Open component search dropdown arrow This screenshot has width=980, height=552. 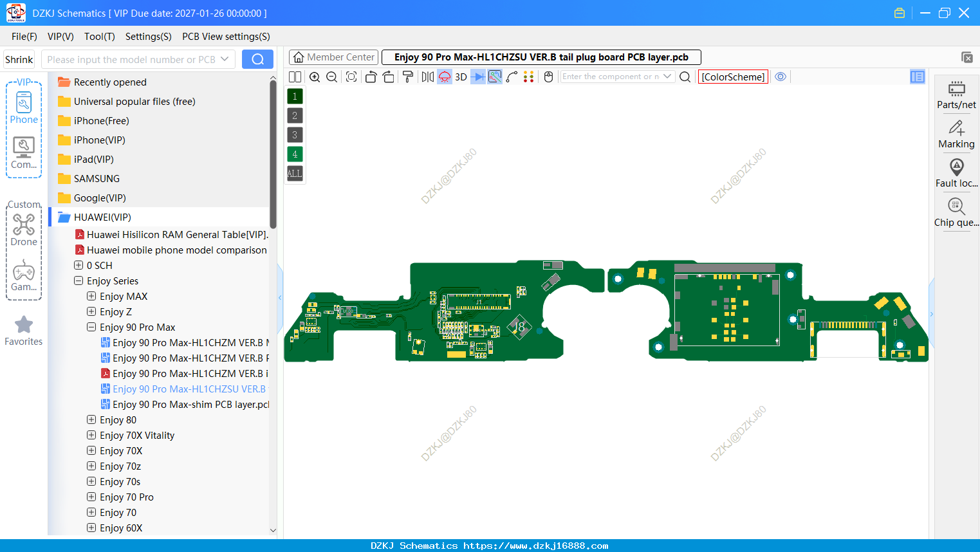[667, 77]
